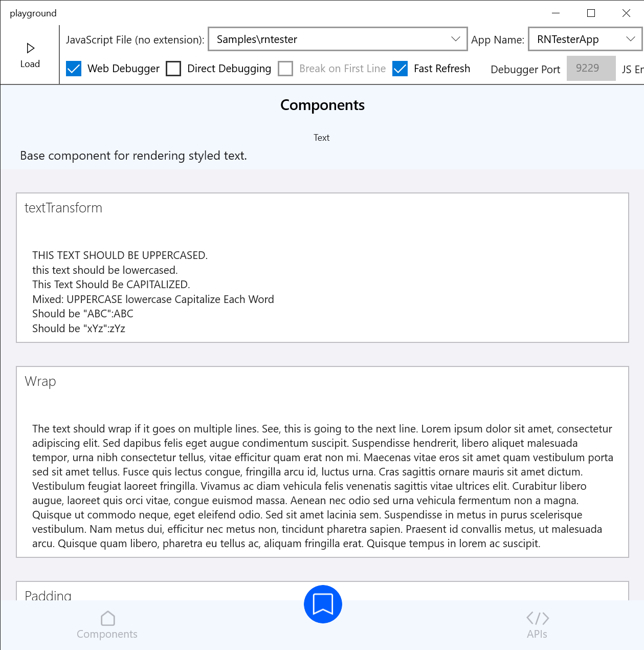Click the Padding section heading

point(48,594)
